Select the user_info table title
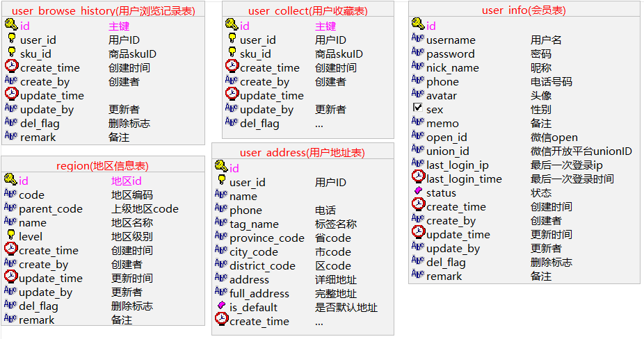The height and width of the screenshot is (339, 644). (x=524, y=10)
